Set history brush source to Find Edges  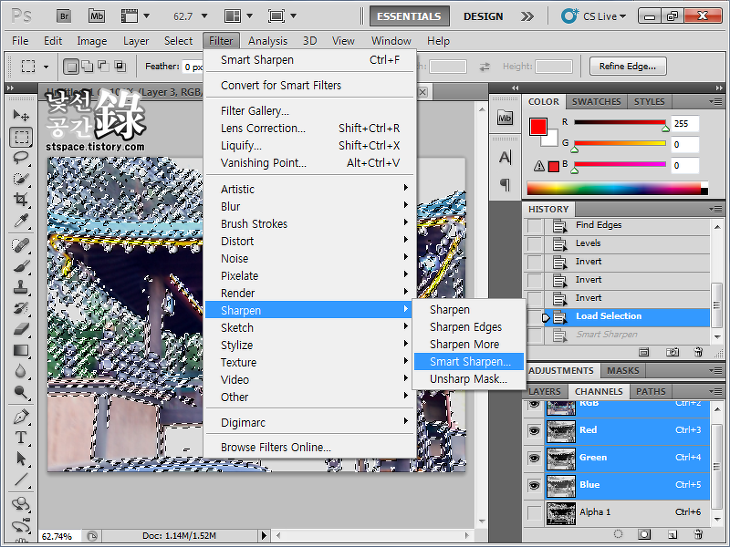534,226
